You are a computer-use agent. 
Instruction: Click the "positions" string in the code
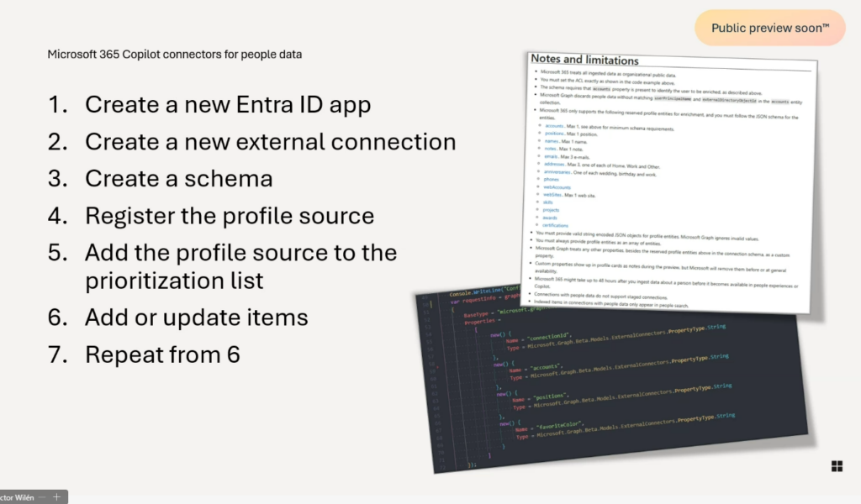point(549,396)
